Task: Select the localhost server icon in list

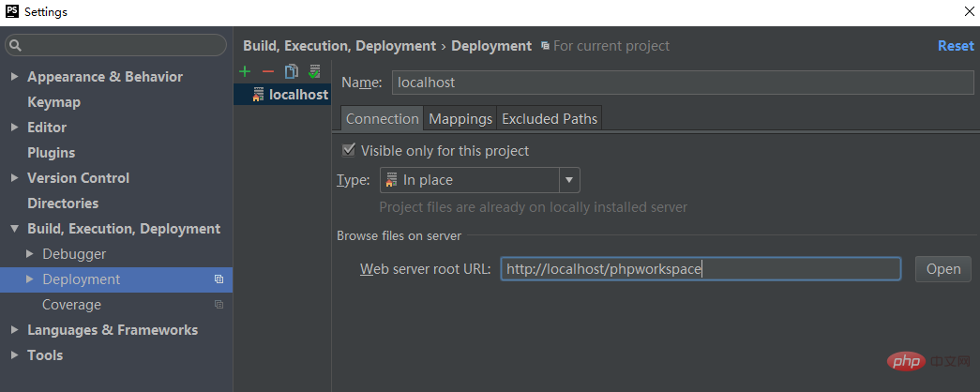Action: (x=258, y=95)
